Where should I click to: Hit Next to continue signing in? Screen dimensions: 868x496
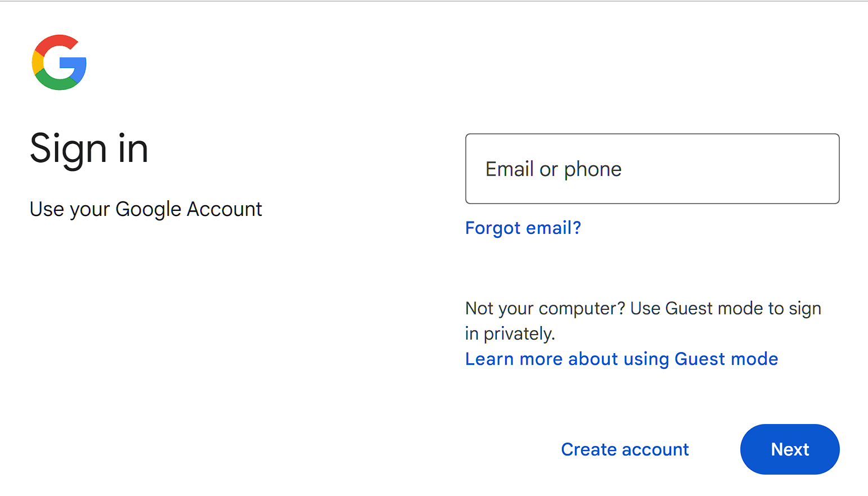(x=789, y=449)
